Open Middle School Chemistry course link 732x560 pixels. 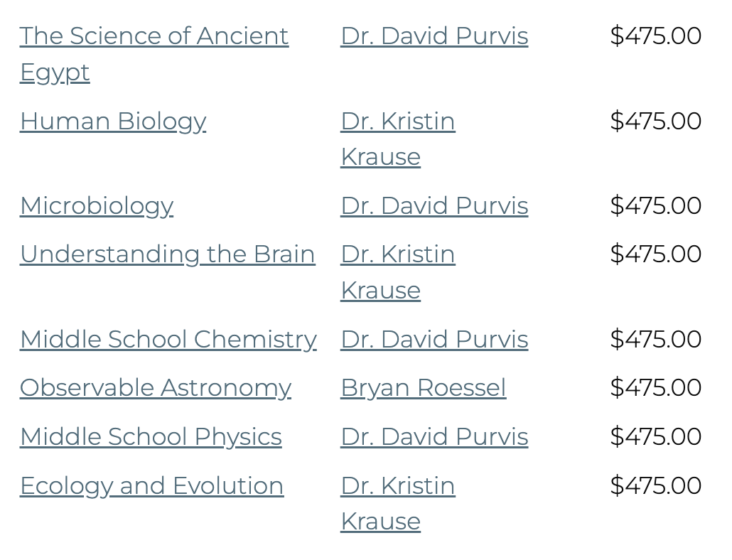click(x=168, y=339)
